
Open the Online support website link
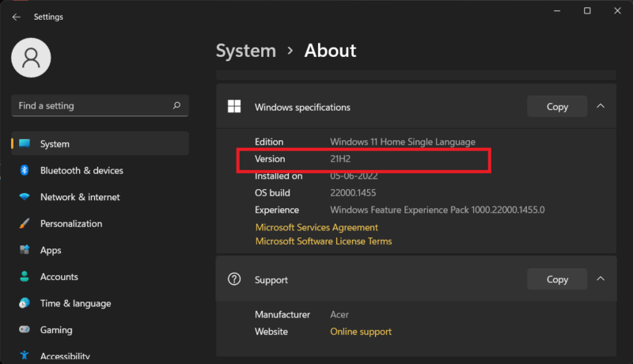361,332
